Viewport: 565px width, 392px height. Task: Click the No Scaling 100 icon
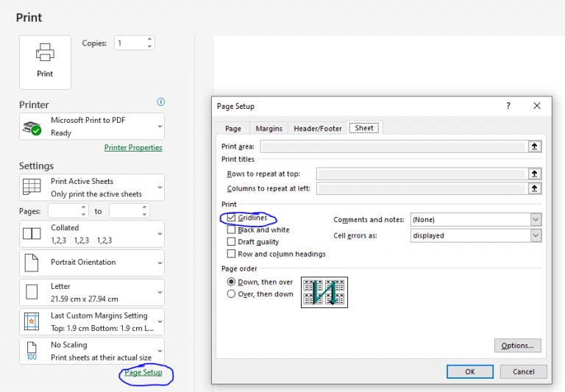click(32, 352)
